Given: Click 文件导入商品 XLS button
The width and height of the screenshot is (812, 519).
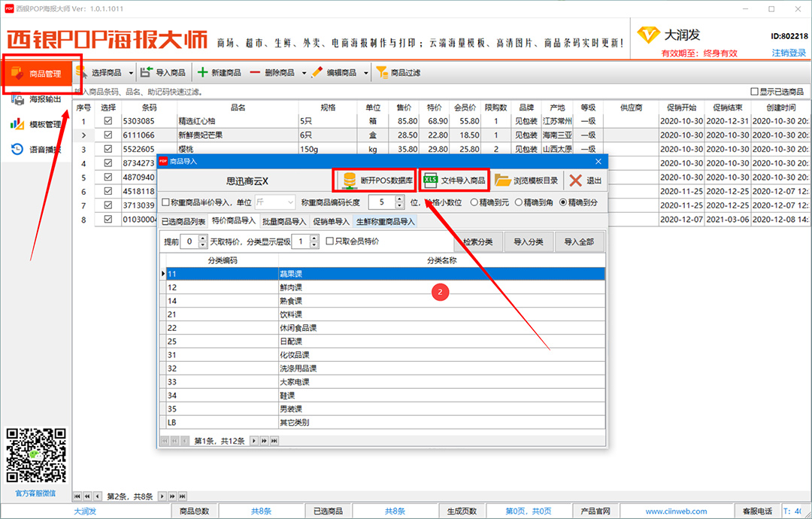Looking at the screenshot, I should (454, 181).
